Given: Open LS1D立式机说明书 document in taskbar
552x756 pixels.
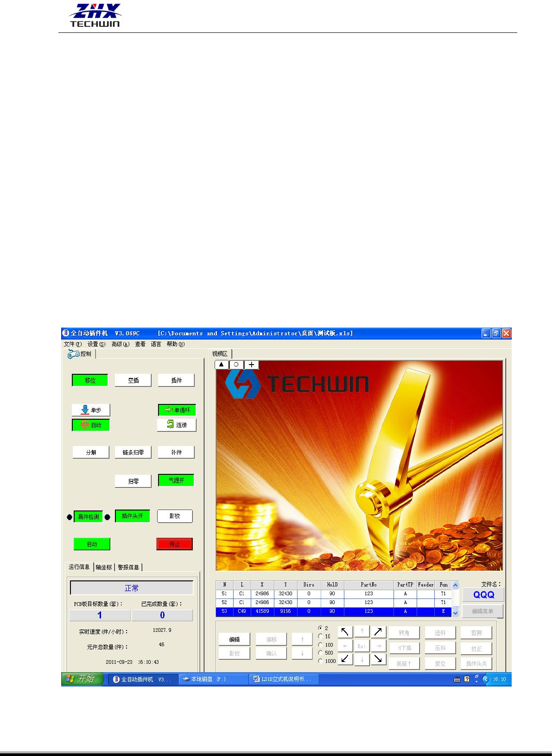Looking at the screenshot, I should click(284, 679).
